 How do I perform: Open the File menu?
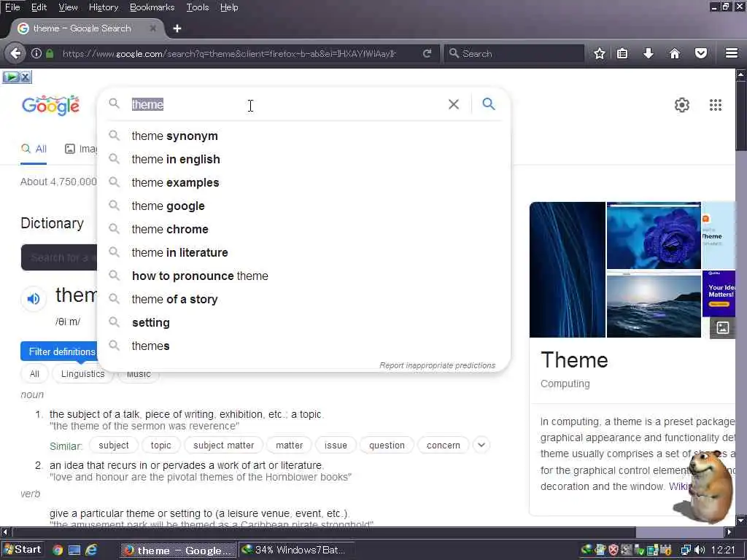click(x=12, y=7)
